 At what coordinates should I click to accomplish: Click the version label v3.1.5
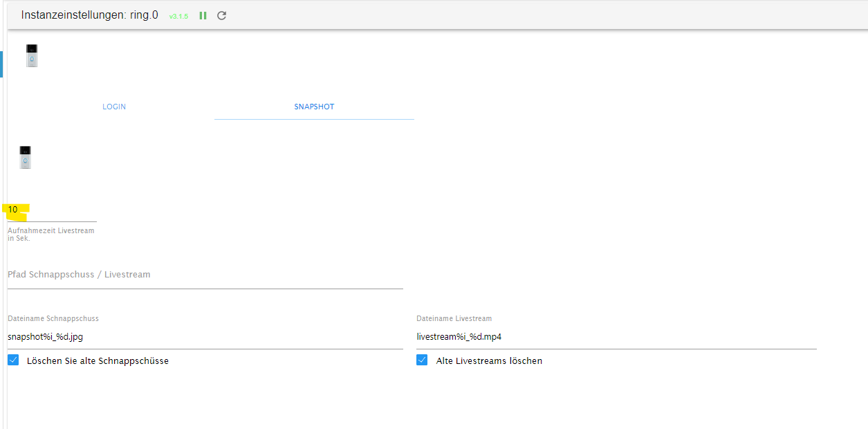click(178, 16)
